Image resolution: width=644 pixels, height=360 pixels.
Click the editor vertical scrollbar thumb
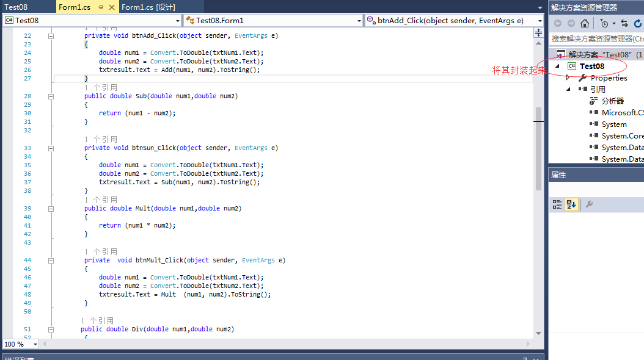(538, 149)
